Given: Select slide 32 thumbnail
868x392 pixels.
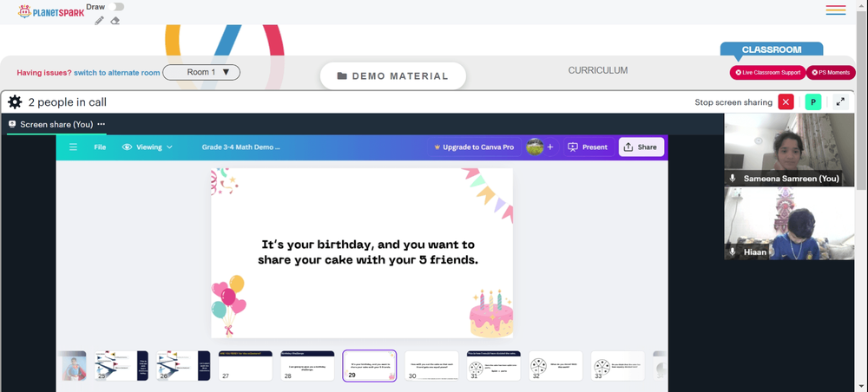Looking at the screenshot, I should (556, 365).
